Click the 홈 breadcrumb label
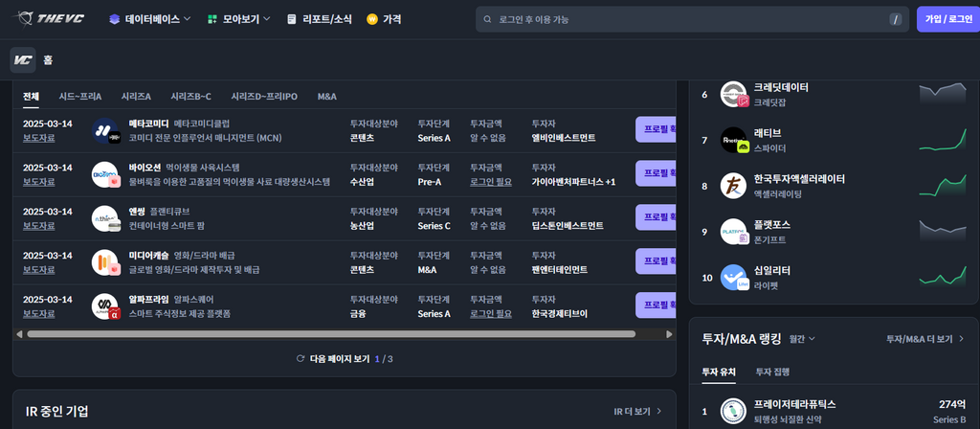This screenshot has width=980, height=429. 48,60
